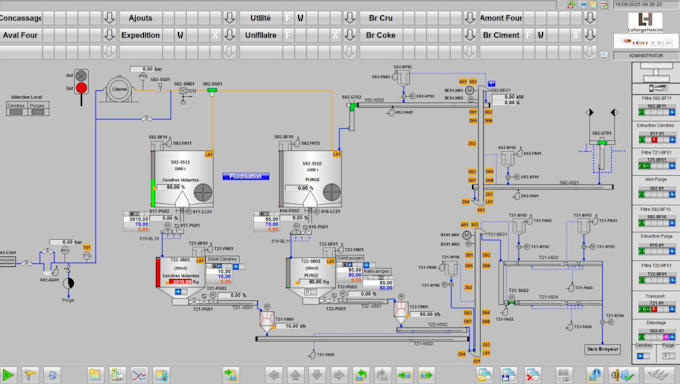This screenshot has width=680, height=384.
Task: Click blue button of Dépotage group
Action: point(672,337)
